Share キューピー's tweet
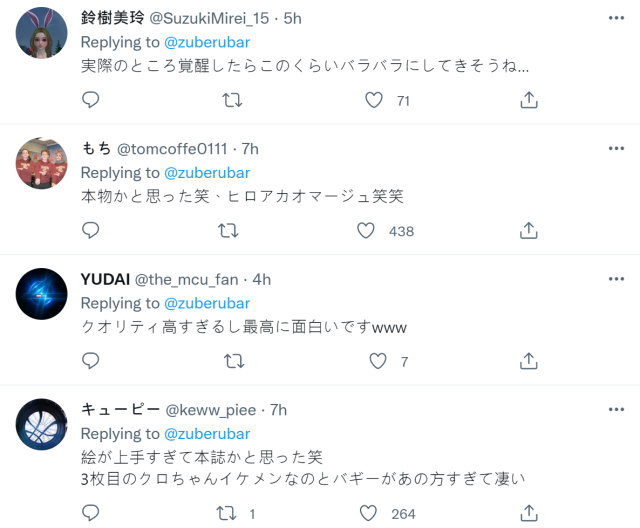This screenshot has height=528, width=640. (x=529, y=513)
